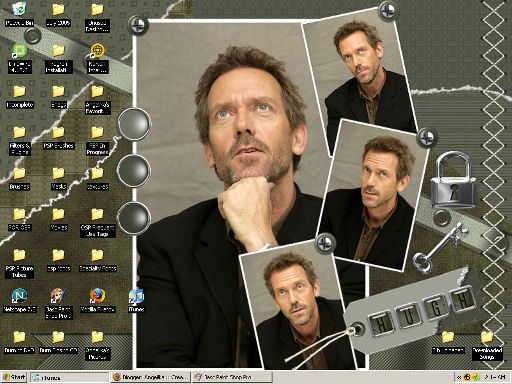
Task: Switch to the Blogger Firefox taskbar window
Action: 151,377
